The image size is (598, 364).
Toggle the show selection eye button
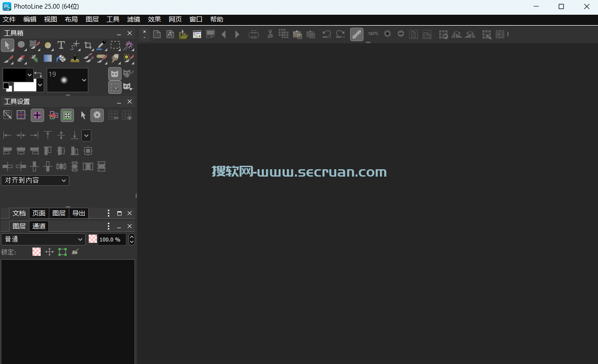(115, 87)
